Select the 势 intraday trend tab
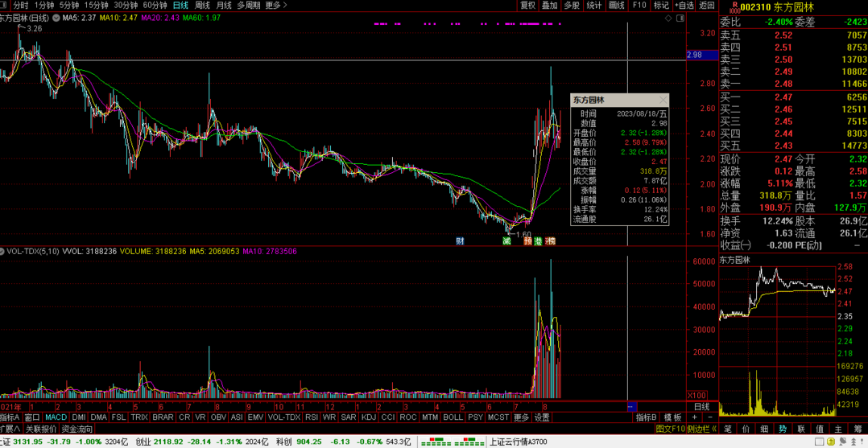868x448 pixels. [x=783, y=429]
